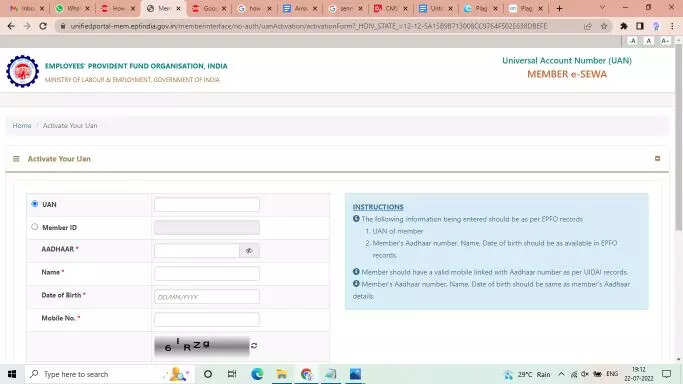
Task: Open the tab search dropdown arrow
Action: click(602, 8)
